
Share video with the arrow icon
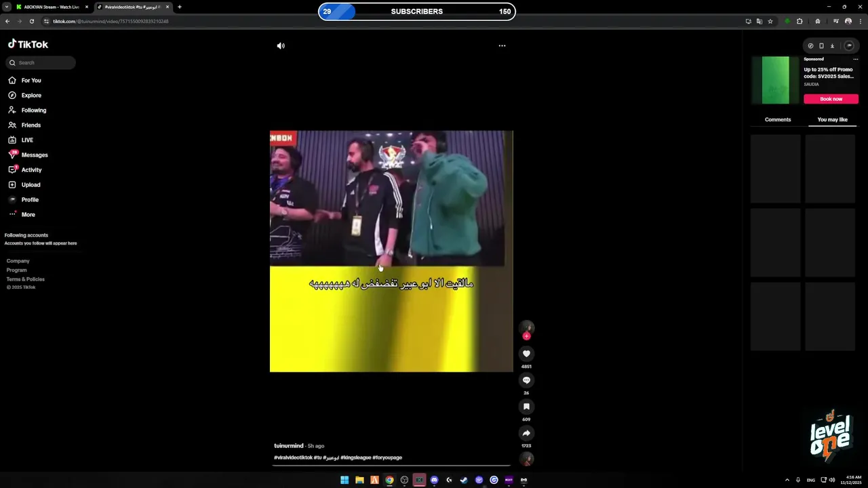(526, 433)
